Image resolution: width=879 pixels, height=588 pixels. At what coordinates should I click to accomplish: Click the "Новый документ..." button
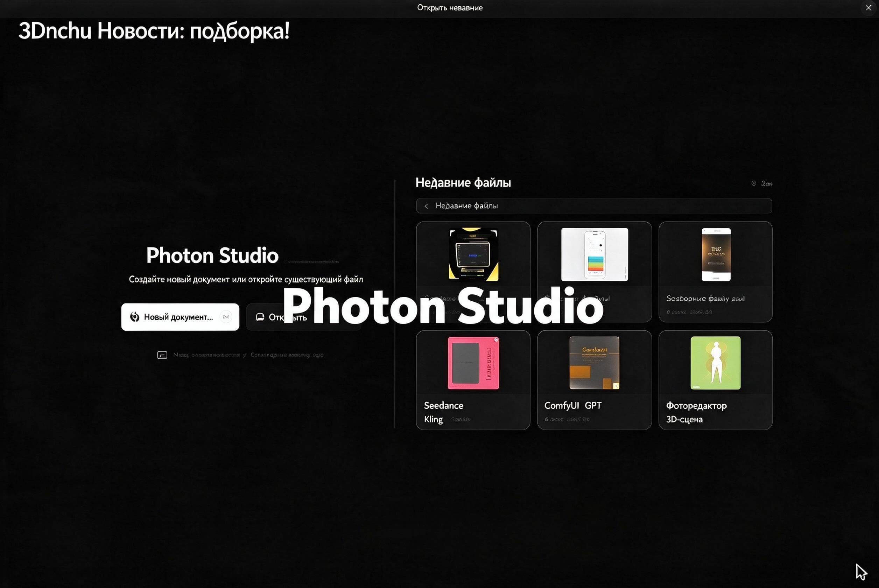click(x=180, y=317)
